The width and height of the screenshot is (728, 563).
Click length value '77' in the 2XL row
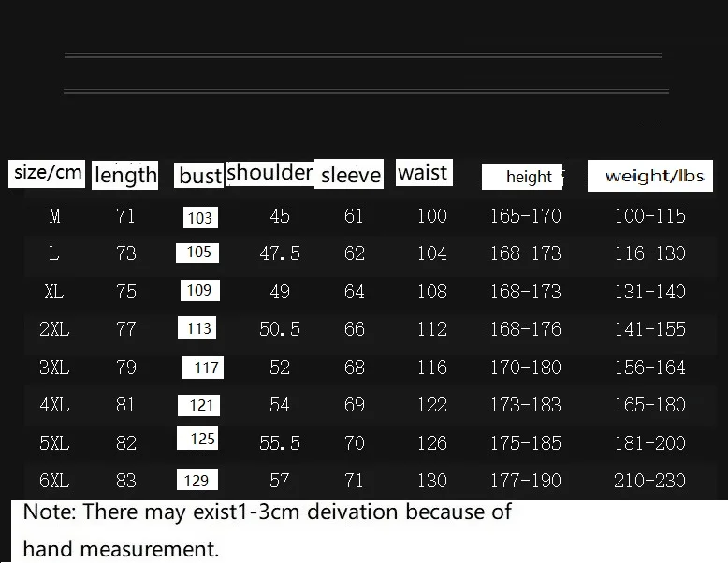click(x=125, y=329)
